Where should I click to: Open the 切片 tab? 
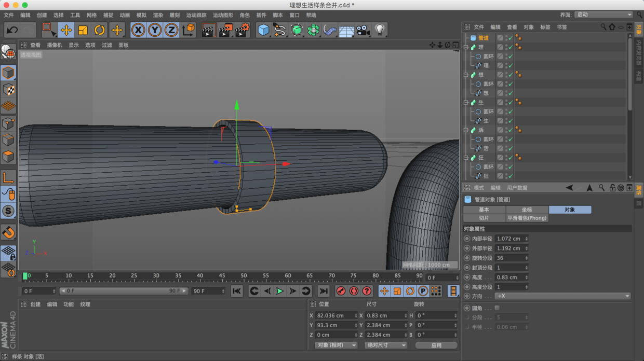[484, 218]
